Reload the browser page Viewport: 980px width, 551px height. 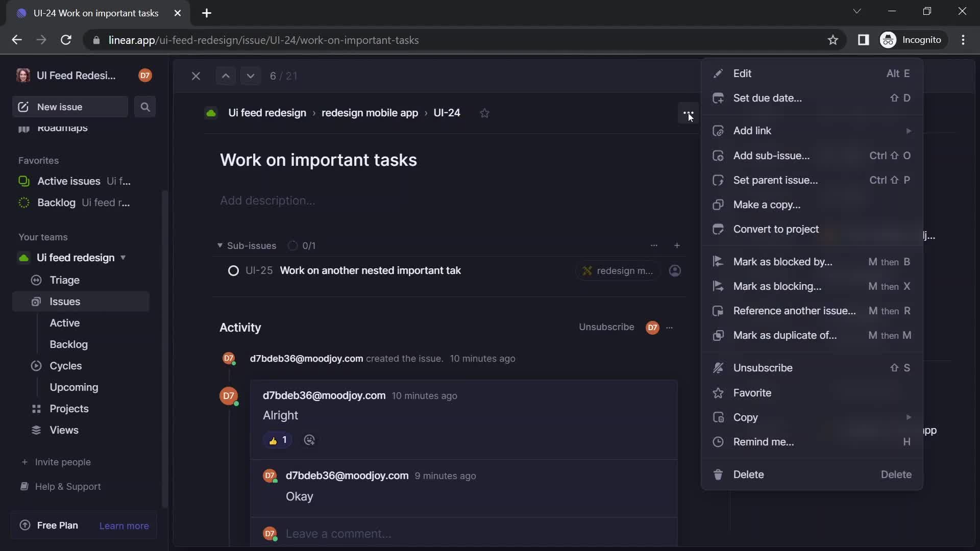point(66,40)
